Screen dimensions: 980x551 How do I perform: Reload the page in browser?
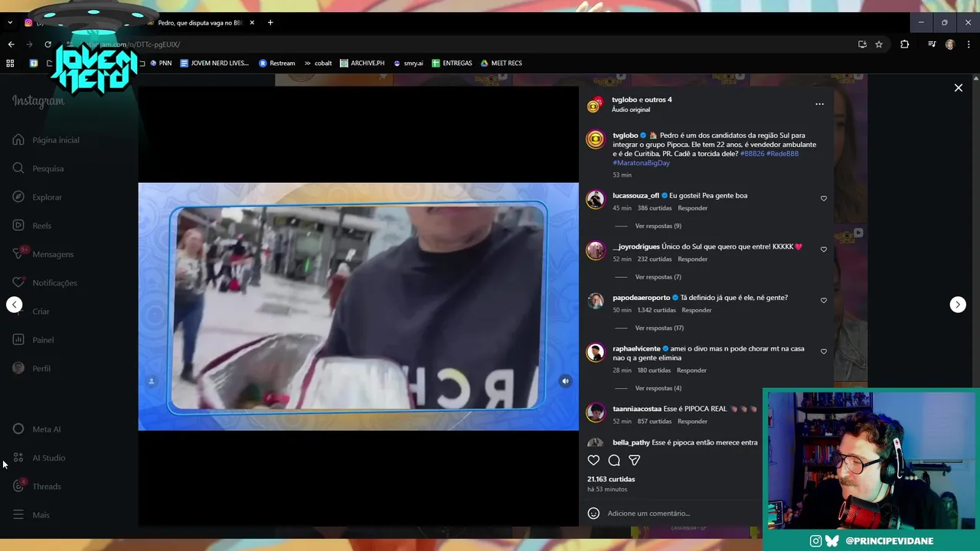(x=47, y=44)
